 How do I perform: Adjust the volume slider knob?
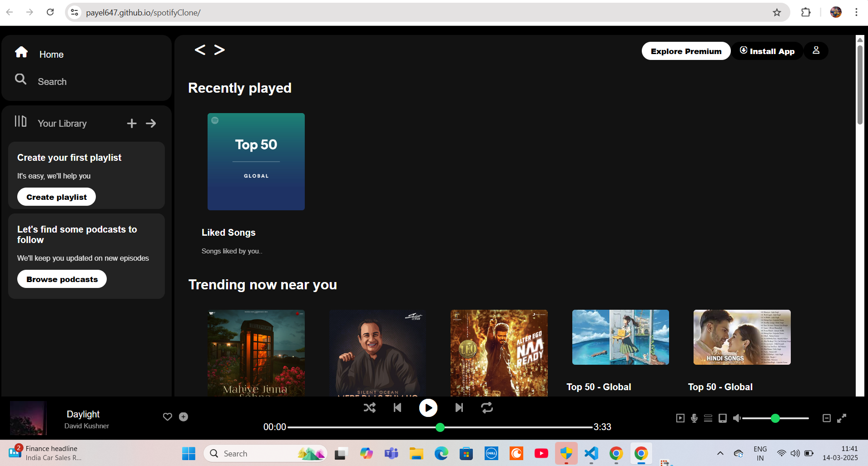775,418
